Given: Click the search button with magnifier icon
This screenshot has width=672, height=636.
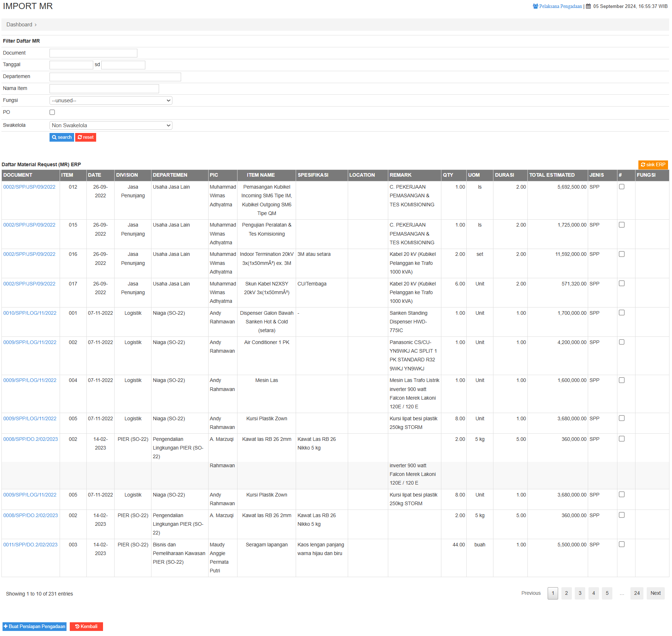Looking at the screenshot, I should pos(61,137).
